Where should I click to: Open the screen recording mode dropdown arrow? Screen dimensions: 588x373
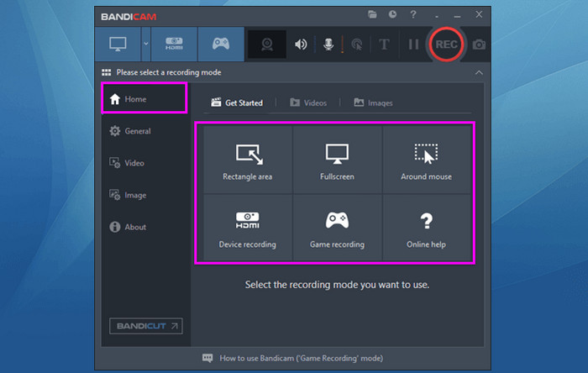144,45
